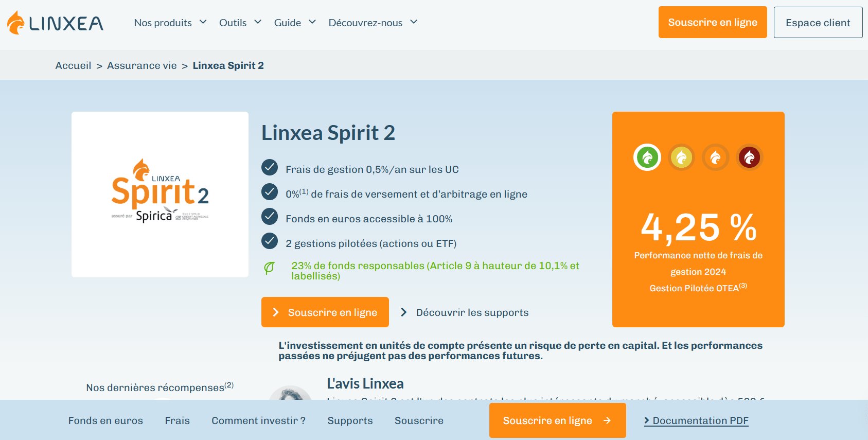Click the Linxea logo in the header
The height and width of the screenshot is (440, 868).
[55, 23]
